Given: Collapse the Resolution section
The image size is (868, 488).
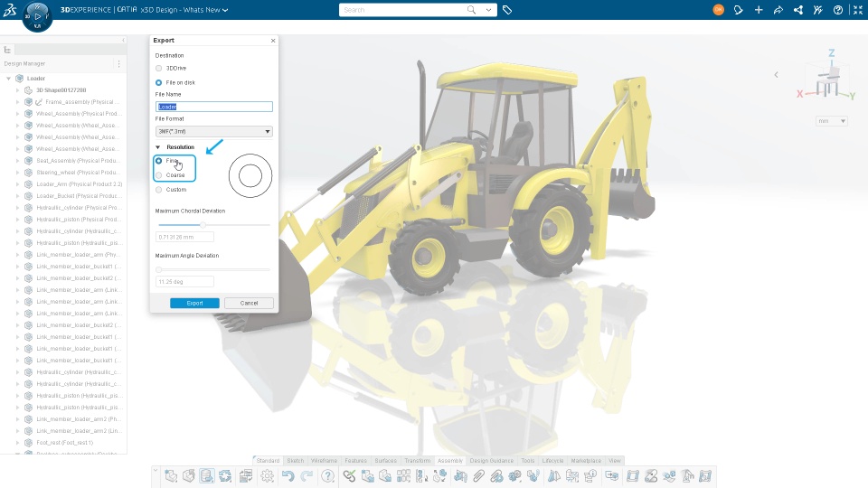Looking at the screenshot, I should [x=157, y=147].
